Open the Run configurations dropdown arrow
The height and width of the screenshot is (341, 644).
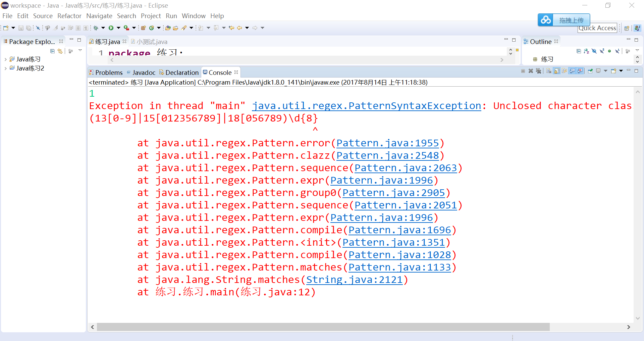coord(118,28)
